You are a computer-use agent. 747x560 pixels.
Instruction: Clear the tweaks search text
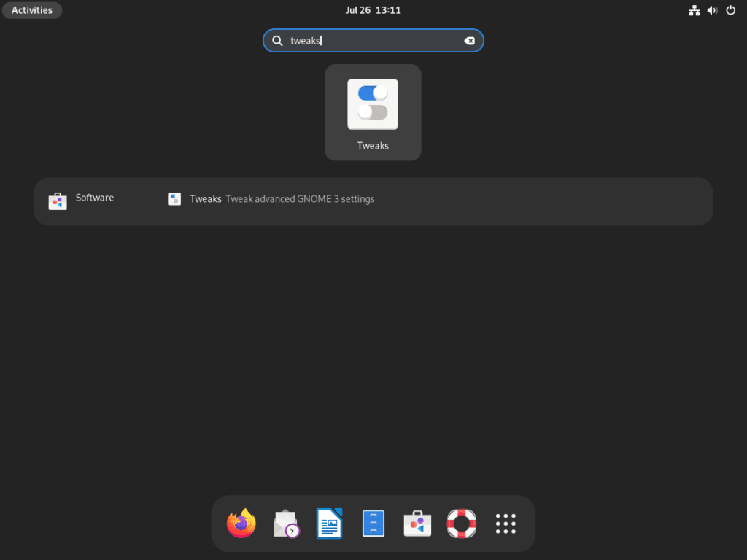coord(469,41)
